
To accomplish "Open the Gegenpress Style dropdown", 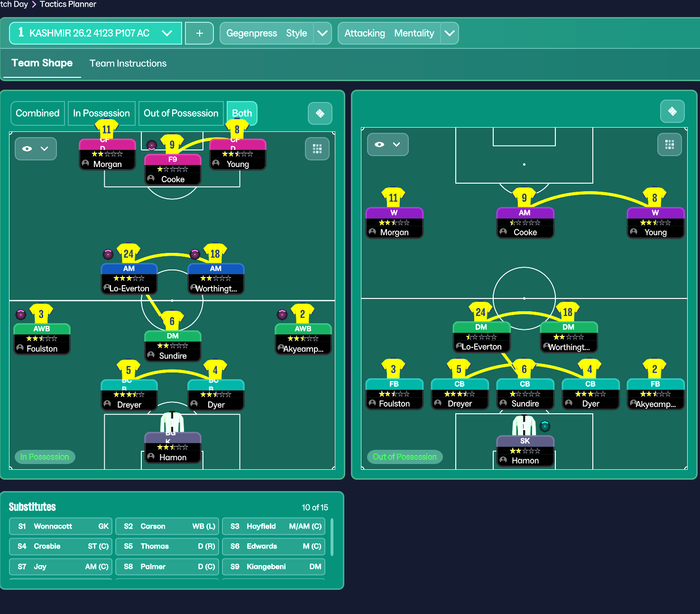I will click(322, 33).
